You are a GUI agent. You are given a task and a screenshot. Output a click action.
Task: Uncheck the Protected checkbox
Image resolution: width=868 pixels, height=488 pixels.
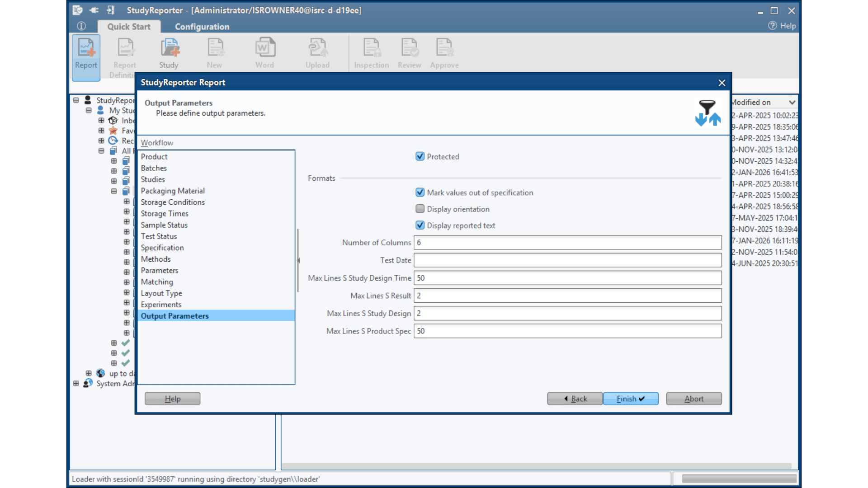tap(420, 156)
